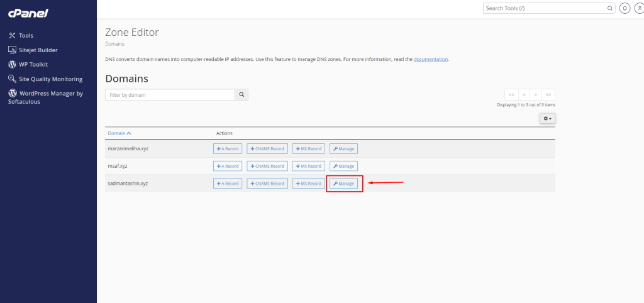Click the Site Quality Monitoring magnifier icon
This screenshot has width=644, height=303.
click(13, 79)
